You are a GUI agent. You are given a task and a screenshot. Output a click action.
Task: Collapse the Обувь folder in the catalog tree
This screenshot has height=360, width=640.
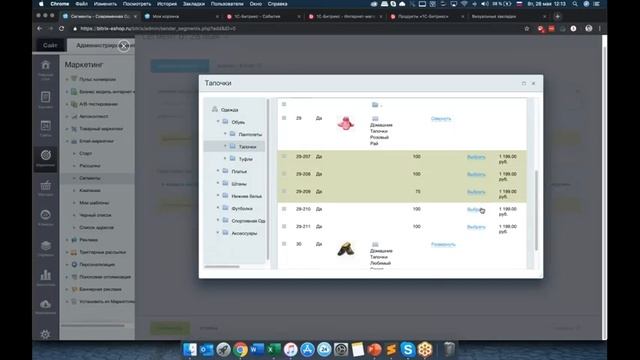click(x=218, y=122)
